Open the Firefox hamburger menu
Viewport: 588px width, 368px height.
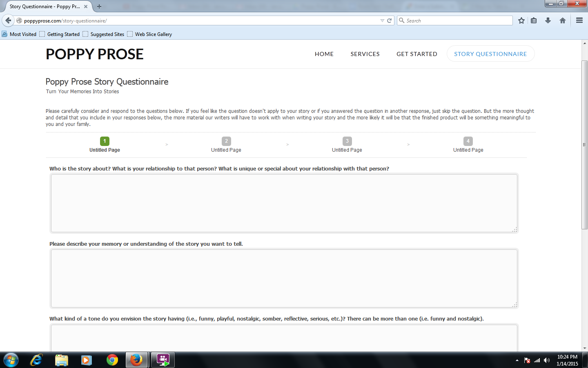(579, 20)
